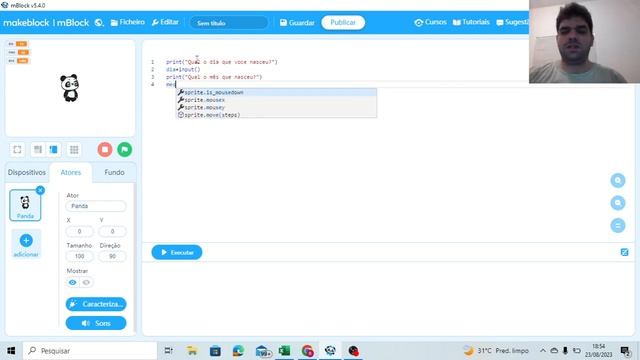Open Microsoft Edge from taskbar
The width and height of the screenshot is (640, 360).
pos(238,351)
